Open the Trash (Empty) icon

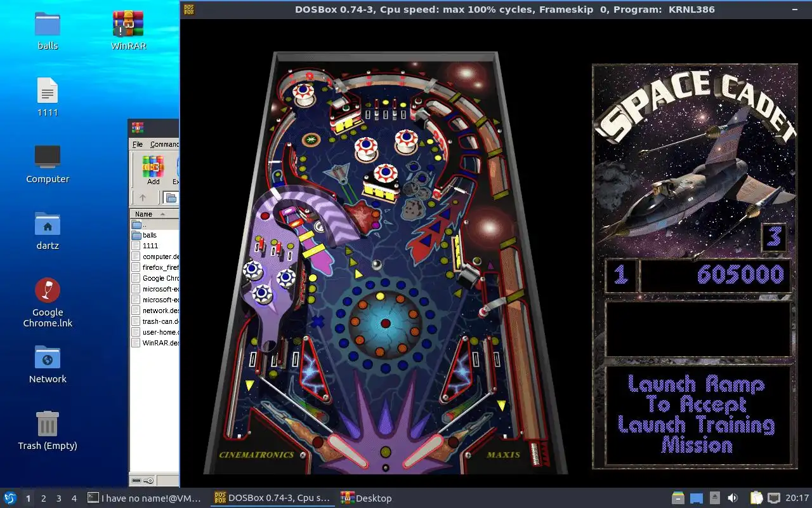point(48,431)
